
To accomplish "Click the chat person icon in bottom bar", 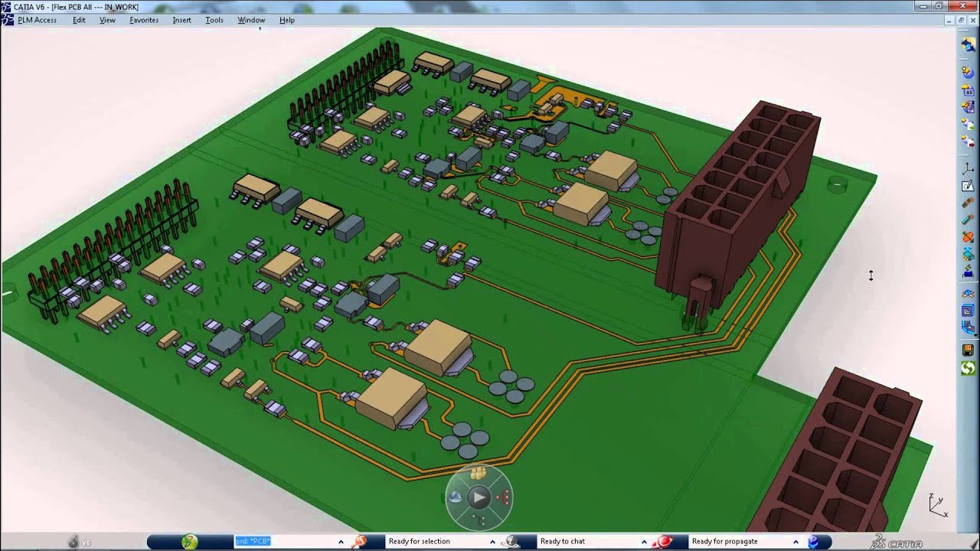I will 511,542.
